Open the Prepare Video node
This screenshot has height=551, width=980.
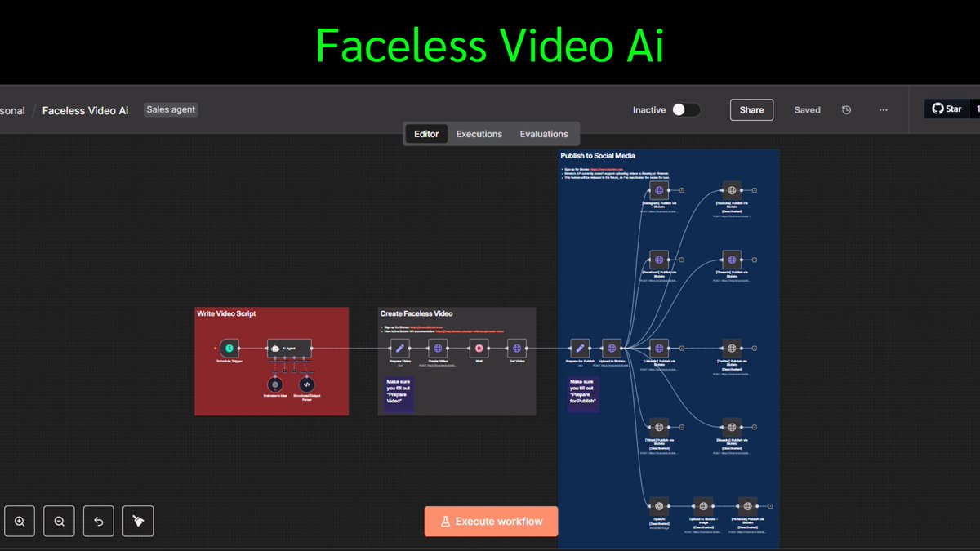[399, 349]
